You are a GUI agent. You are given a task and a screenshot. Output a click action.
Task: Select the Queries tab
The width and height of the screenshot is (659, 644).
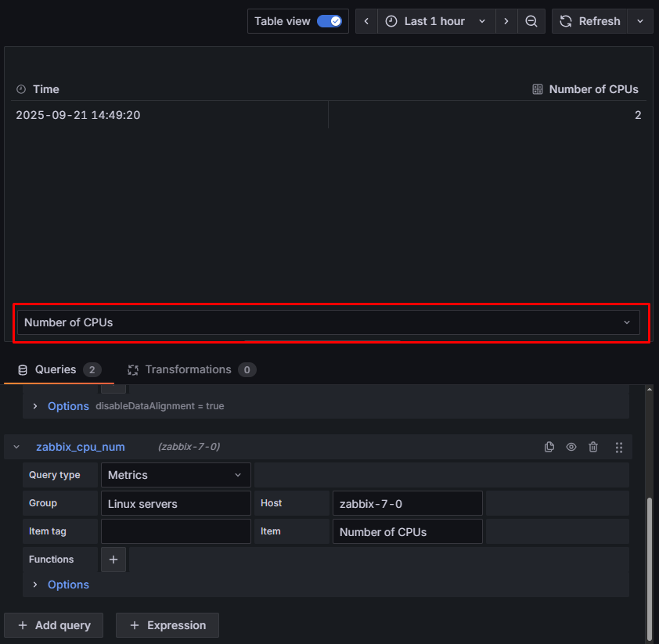[x=56, y=369]
